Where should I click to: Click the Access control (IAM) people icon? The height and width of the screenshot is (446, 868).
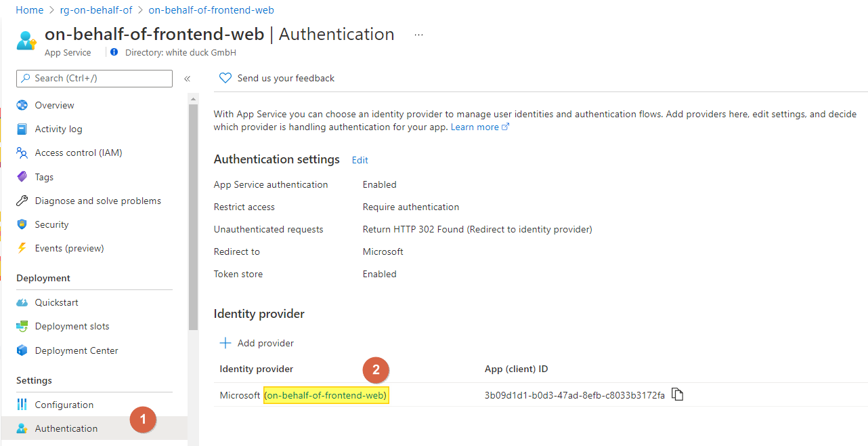[22, 153]
